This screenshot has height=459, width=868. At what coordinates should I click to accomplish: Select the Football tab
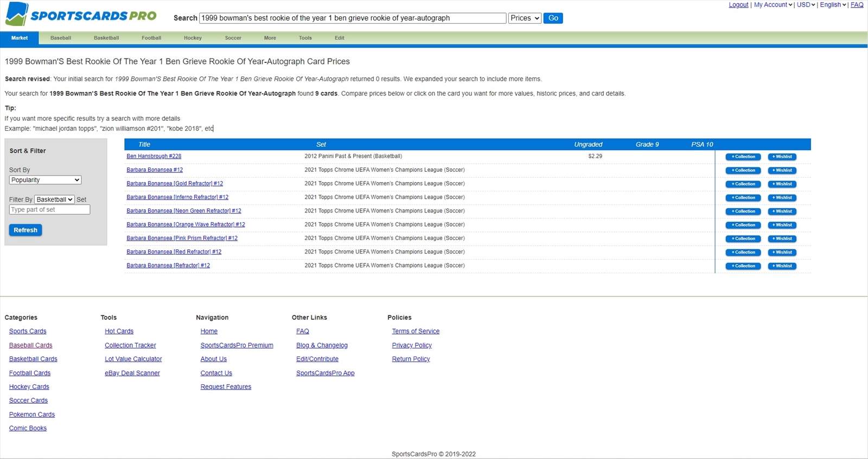pyautogui.click(x=151, y=38)
